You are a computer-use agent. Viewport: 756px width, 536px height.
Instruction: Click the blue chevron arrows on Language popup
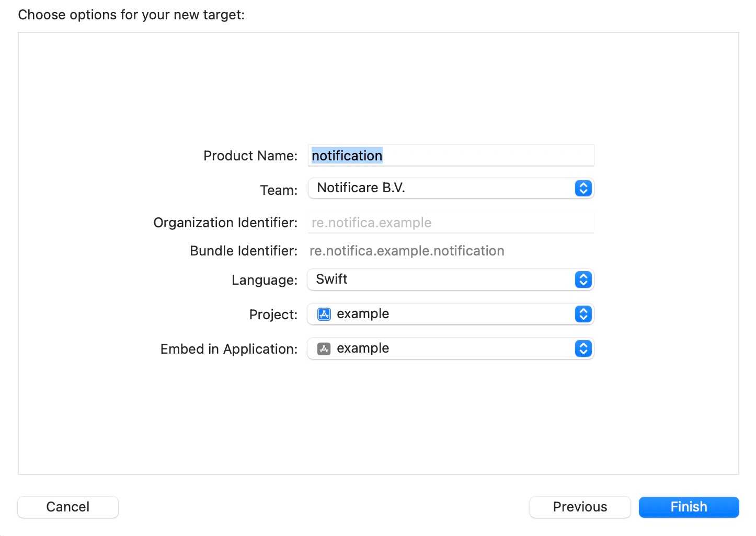[x=583, y=279]
